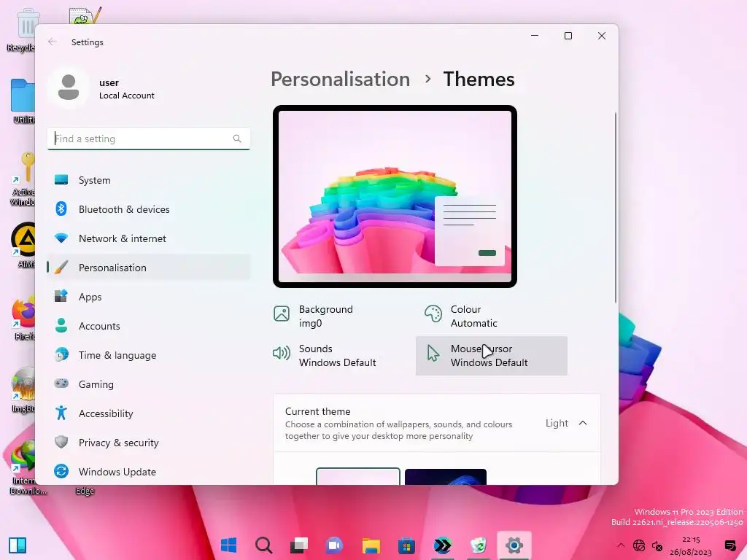Open File Explorer from taskbar
Viewport: 747px width, 560px height.
pos(371,545)
